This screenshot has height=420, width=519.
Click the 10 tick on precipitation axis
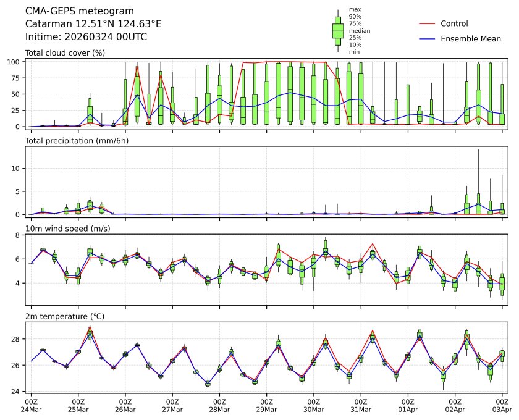pos(19,169)
